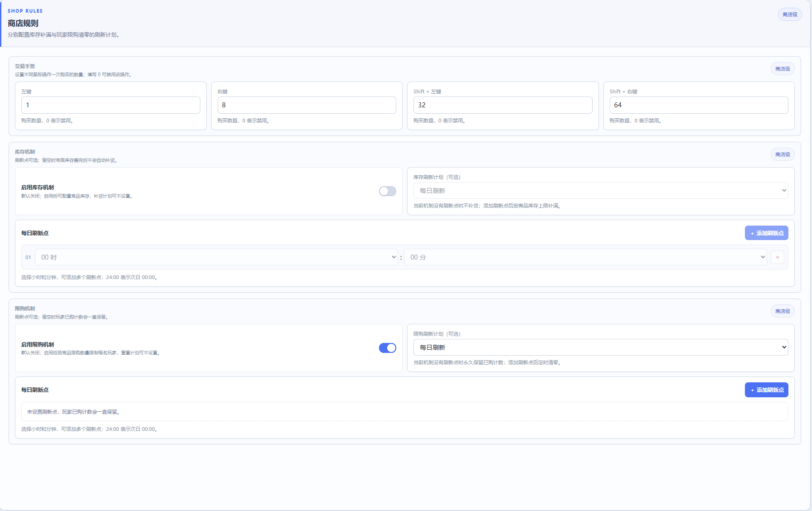Click the 交易手势 section title
This screenshot has width=812, height=511.
tap(25, 66)
